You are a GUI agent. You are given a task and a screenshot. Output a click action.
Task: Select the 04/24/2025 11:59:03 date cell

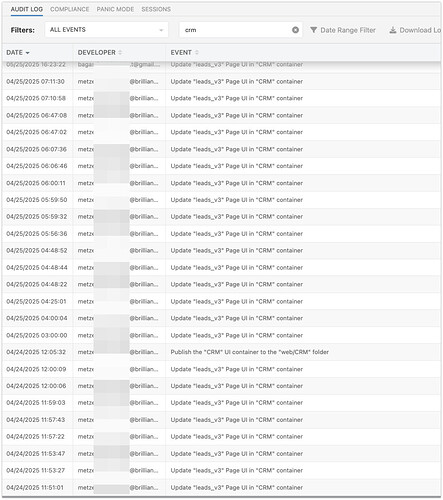click(x=36, y=403)
